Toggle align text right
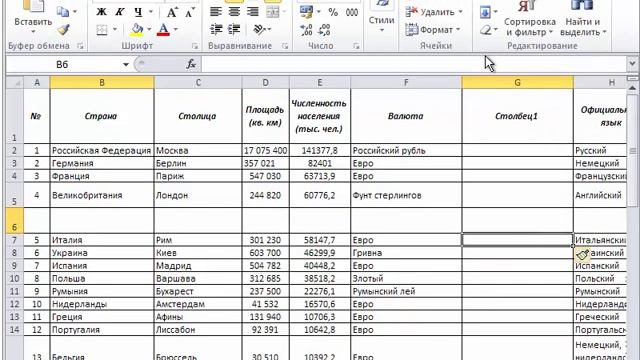 [253, 12]
